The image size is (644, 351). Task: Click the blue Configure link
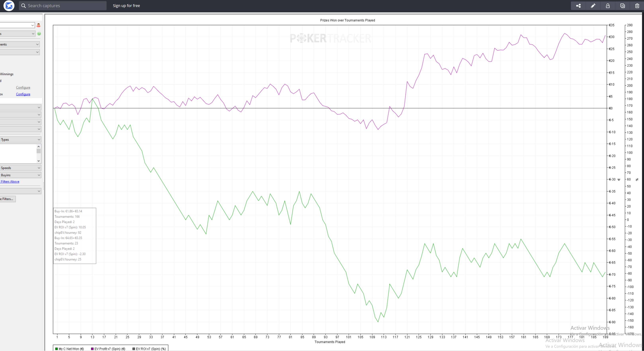click(23, 94)
